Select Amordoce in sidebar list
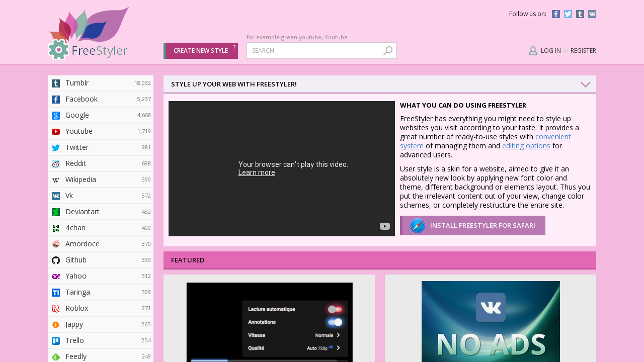 pyautogui.click(x=101, y=244)
